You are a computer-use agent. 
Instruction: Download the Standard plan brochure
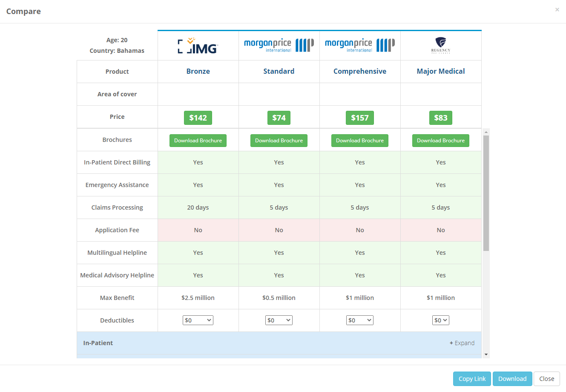279,141
